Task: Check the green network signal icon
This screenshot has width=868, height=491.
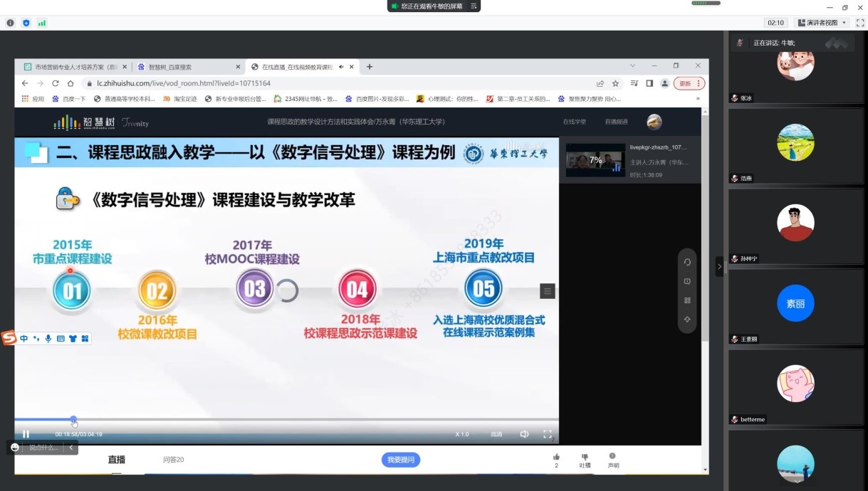Action: (42, 23)
